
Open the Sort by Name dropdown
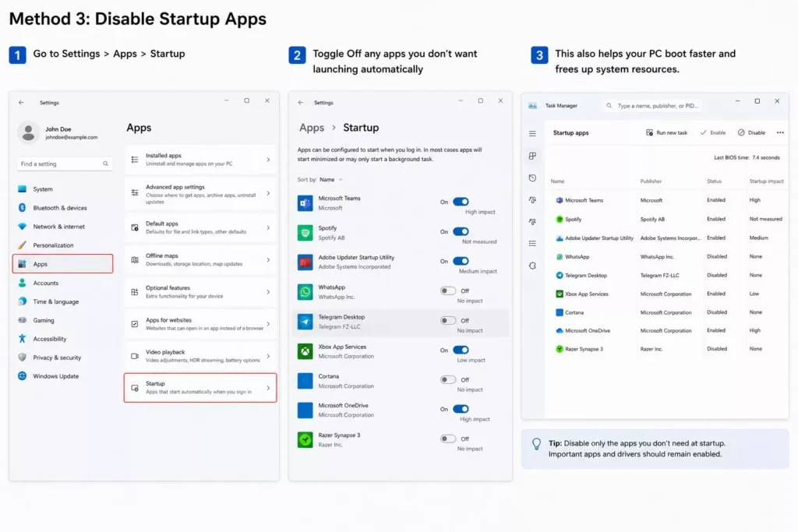pyautogui.click(x=330, y=179)
